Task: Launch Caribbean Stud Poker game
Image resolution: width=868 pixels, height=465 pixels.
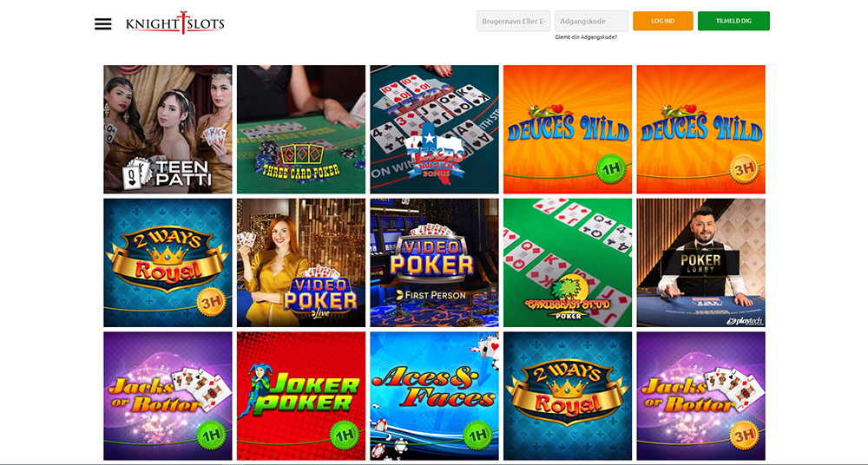Action: coord(568,263)
